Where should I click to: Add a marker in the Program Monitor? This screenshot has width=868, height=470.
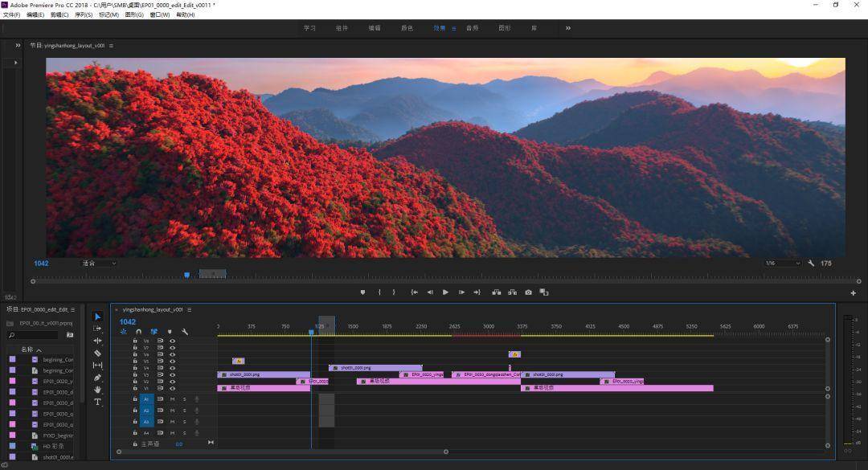pyautogui.click(x=362, y=292)
